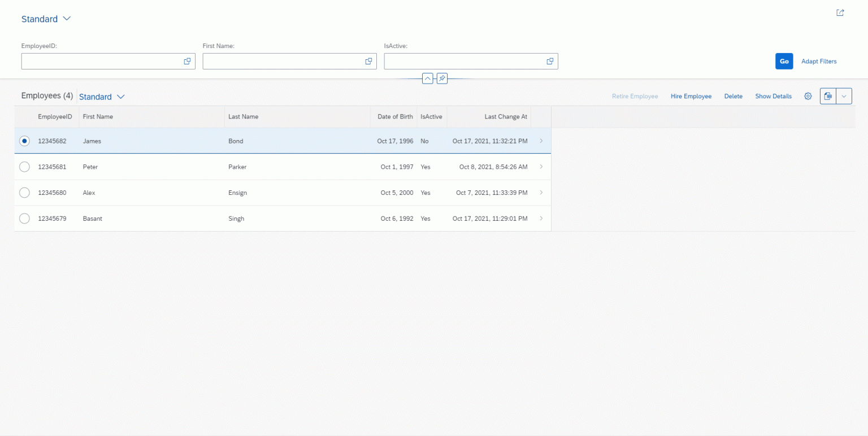Navigate into the James Bond row via its chevron
The width and height of the screenshot is (868, 436).
(x=541, y=141)
